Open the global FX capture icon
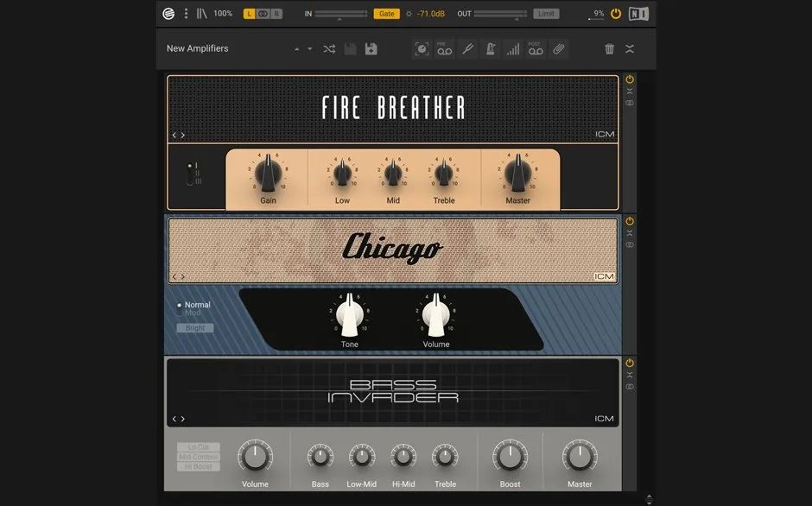The height and width of the screenshot is (506, 812). [x=422, y=49]
